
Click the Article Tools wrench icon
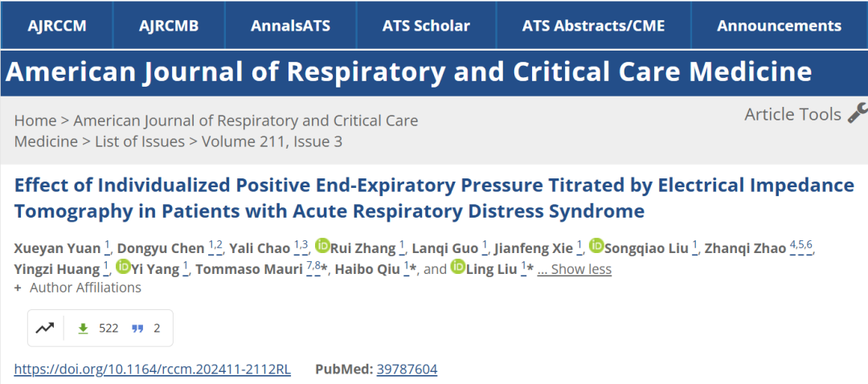857,113
